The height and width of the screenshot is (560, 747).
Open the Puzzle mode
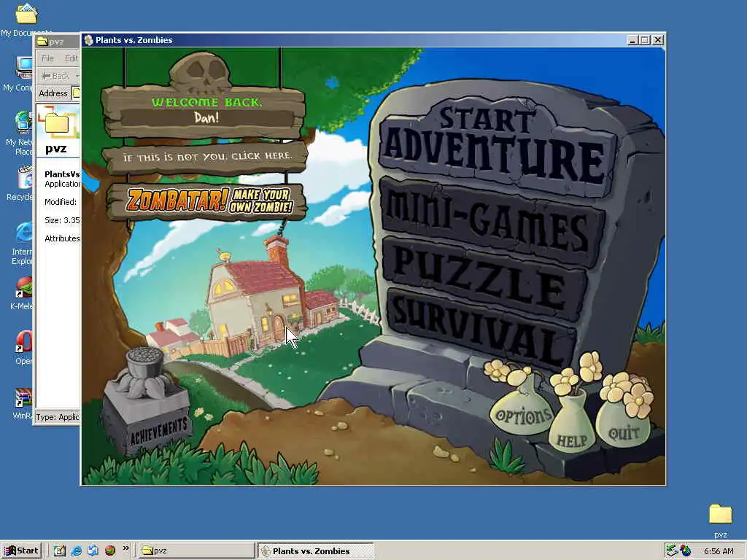[x=486, y=279]
